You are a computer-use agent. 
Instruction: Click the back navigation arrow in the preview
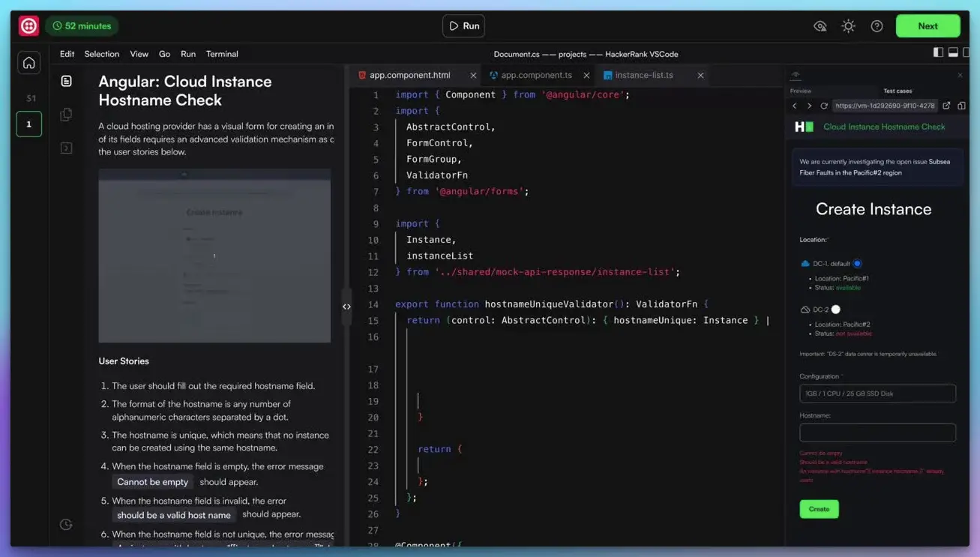[x=793, y=106]
